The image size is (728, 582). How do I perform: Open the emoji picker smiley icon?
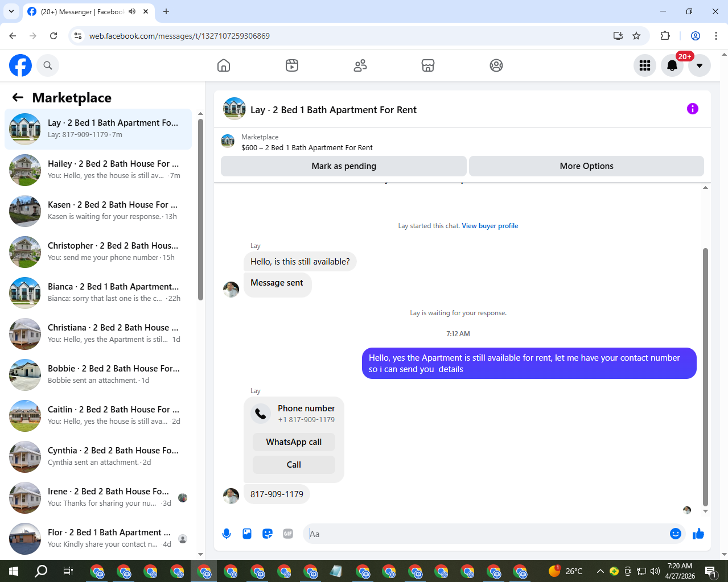click(x=676, y=534)
